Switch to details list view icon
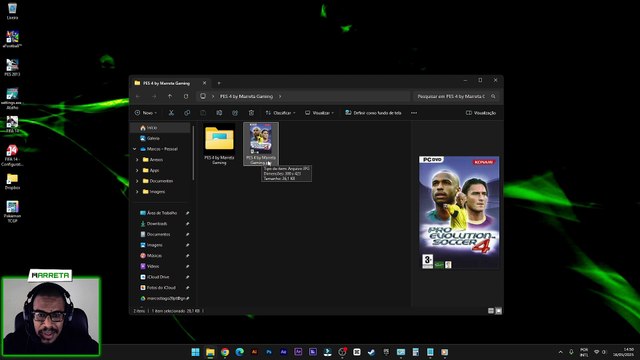640x360 pixels. coord(491,311)
